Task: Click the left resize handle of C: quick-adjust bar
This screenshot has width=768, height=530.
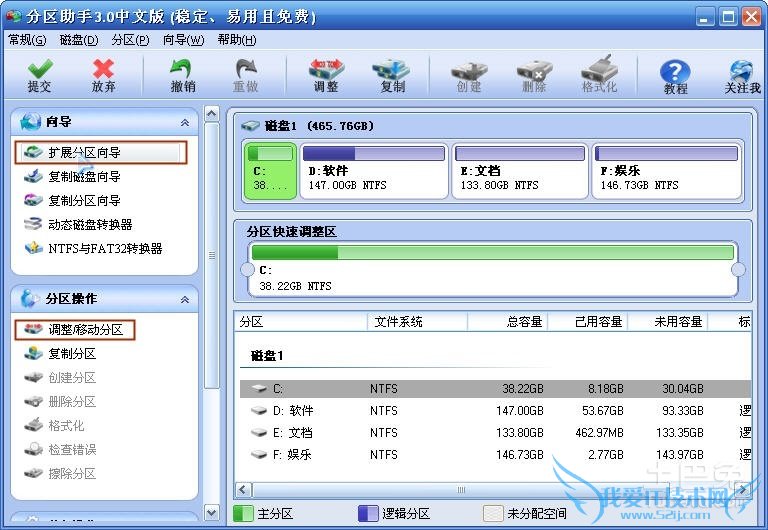Action: [x=248, y=269]
